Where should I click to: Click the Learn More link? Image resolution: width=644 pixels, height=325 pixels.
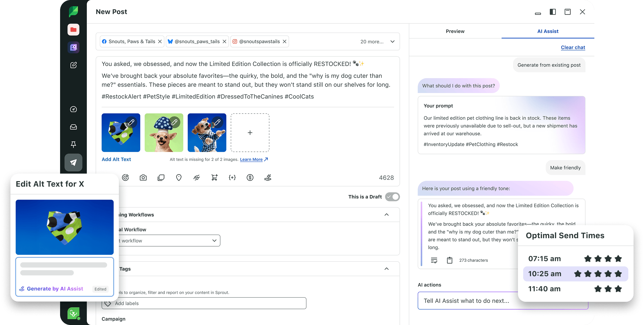coord(254,160)
